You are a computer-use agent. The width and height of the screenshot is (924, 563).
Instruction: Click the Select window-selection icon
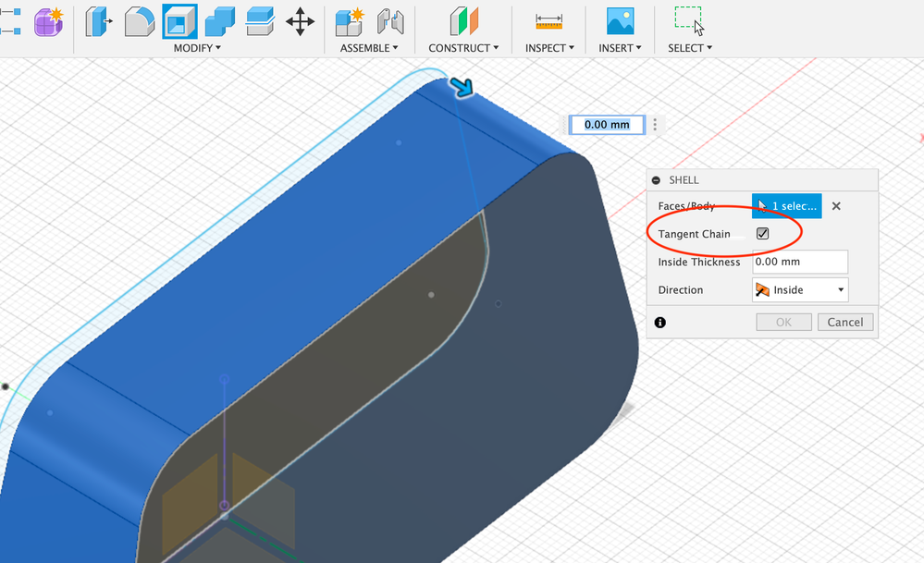pos(689,20)
